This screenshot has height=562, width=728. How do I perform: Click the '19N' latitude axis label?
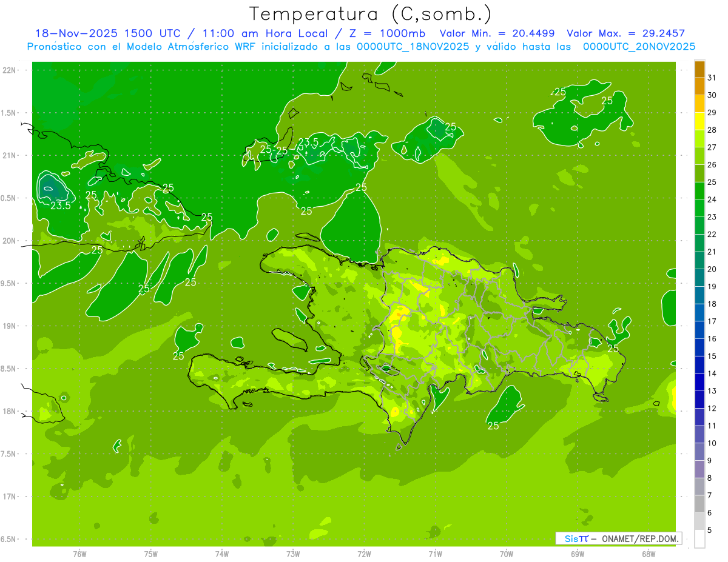coord(9,326)
